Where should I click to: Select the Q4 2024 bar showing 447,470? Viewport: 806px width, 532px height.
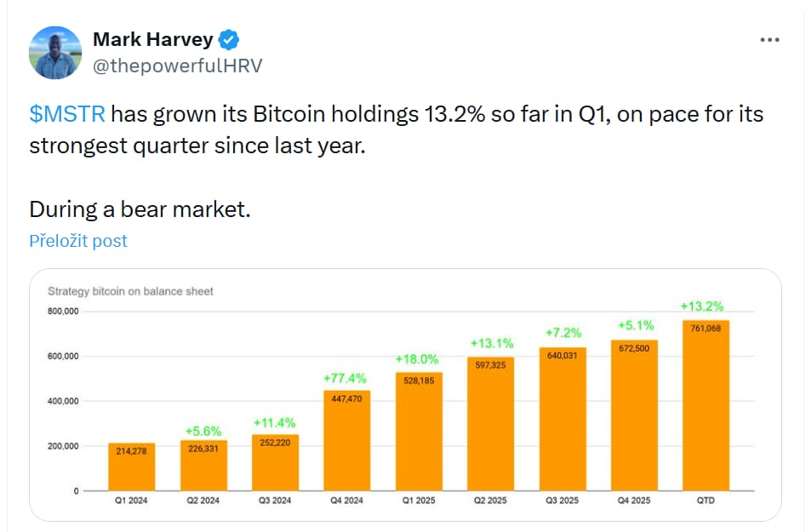(x=346, y=438)
